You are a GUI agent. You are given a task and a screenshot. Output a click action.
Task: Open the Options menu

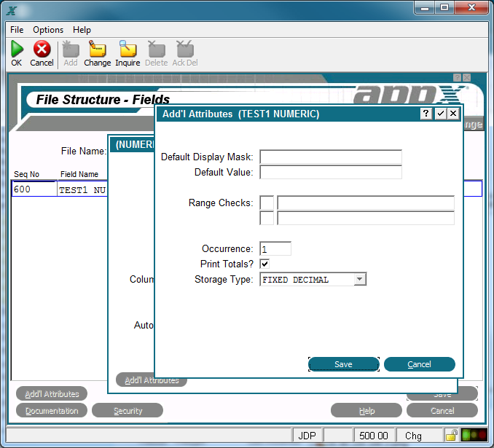pyautogui.click(x=48, y=30)
